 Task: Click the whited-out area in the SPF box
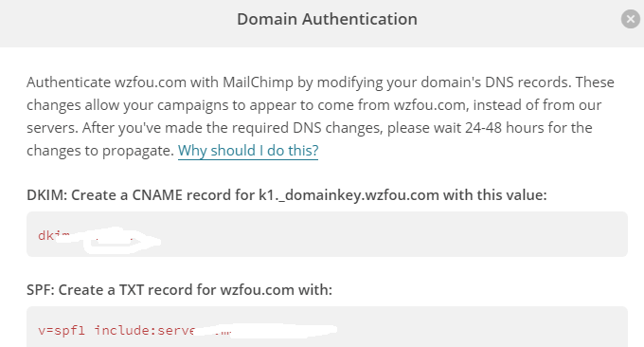point(267,330)
